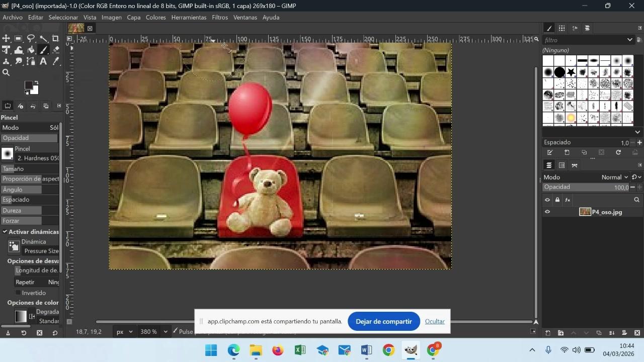Select the Move tool
Screen dimensions: 644x362
[6, 39]
